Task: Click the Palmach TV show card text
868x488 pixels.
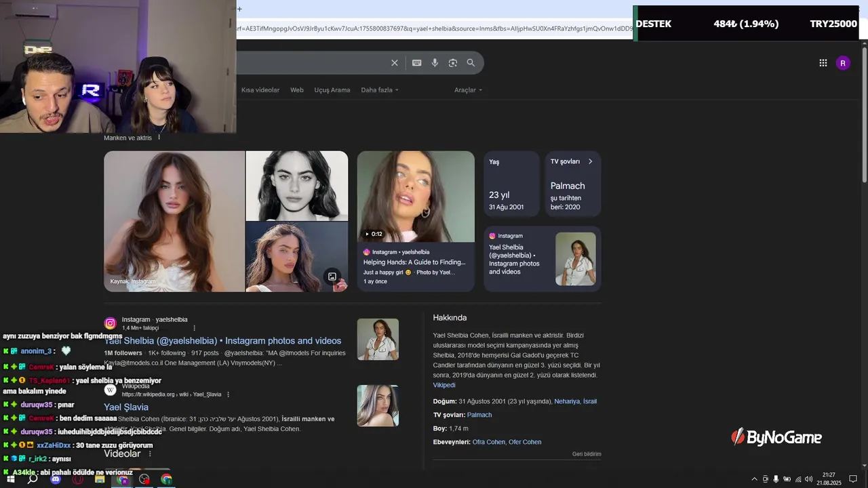Action: click(x=568, y=186)
